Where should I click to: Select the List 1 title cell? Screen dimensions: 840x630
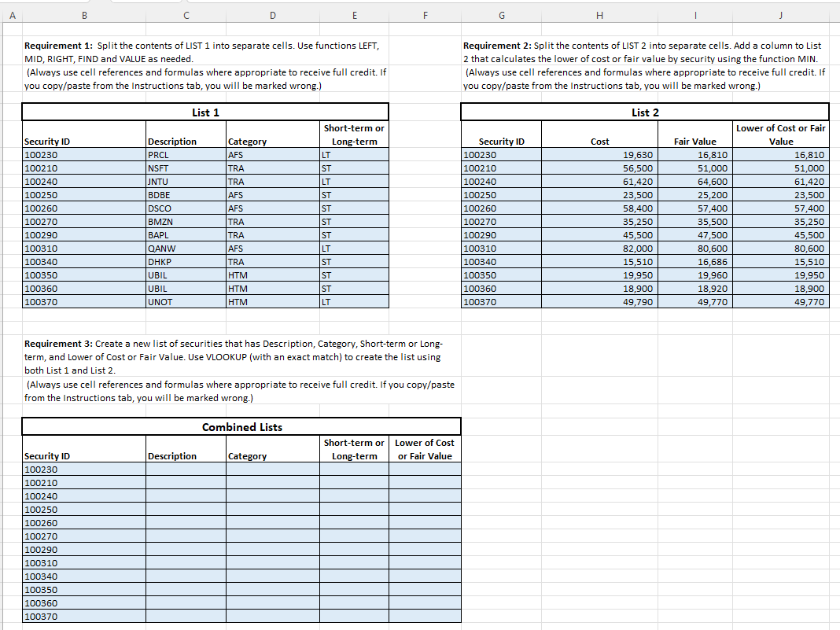click(204, 112)
